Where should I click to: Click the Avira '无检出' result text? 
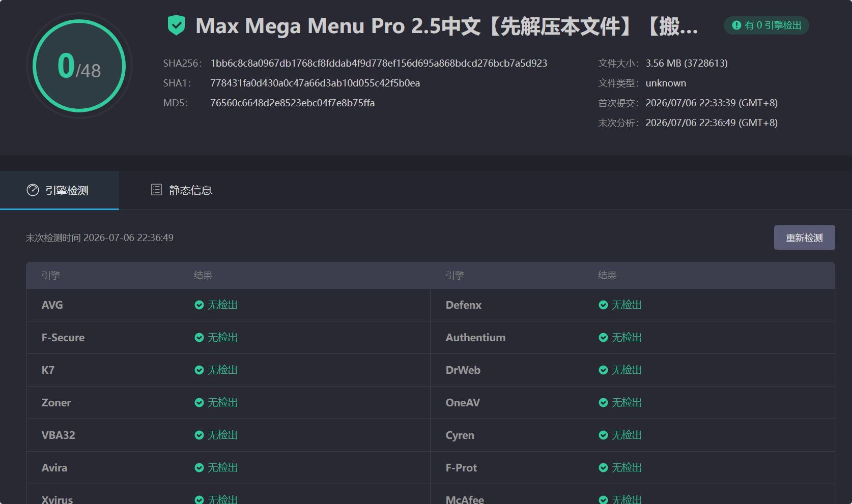tap(222, 467)
